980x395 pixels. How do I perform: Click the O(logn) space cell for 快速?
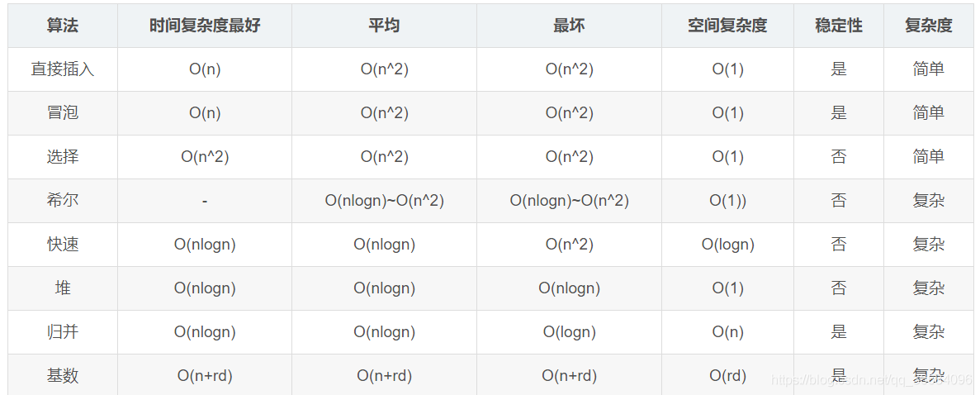click(727, 245)
